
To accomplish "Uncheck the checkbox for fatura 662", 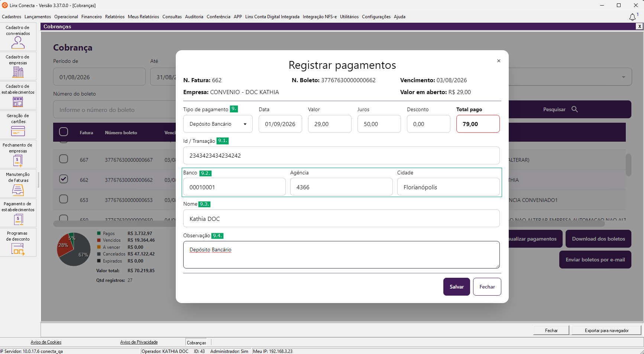I will coord(64,179).
